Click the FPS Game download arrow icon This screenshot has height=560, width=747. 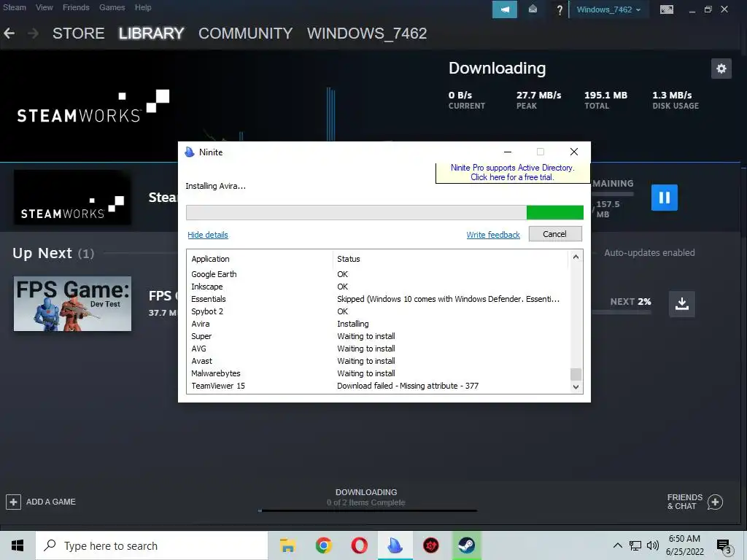pos(682,304)
